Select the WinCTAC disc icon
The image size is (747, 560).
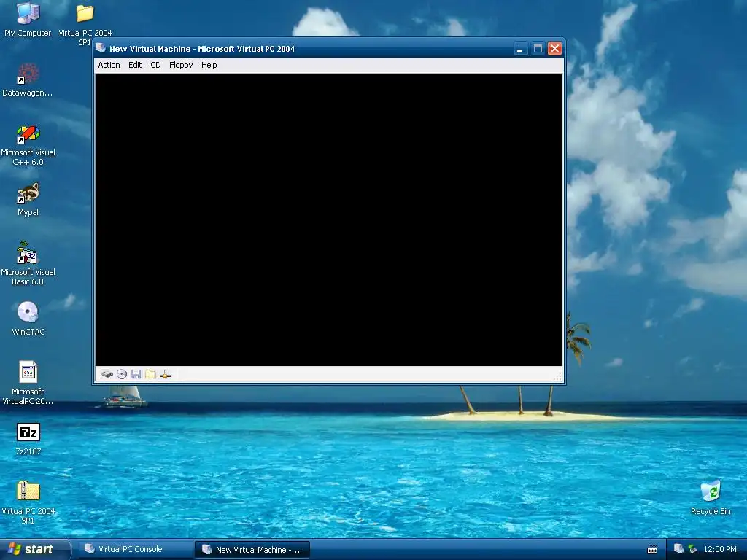pos(28,319)
